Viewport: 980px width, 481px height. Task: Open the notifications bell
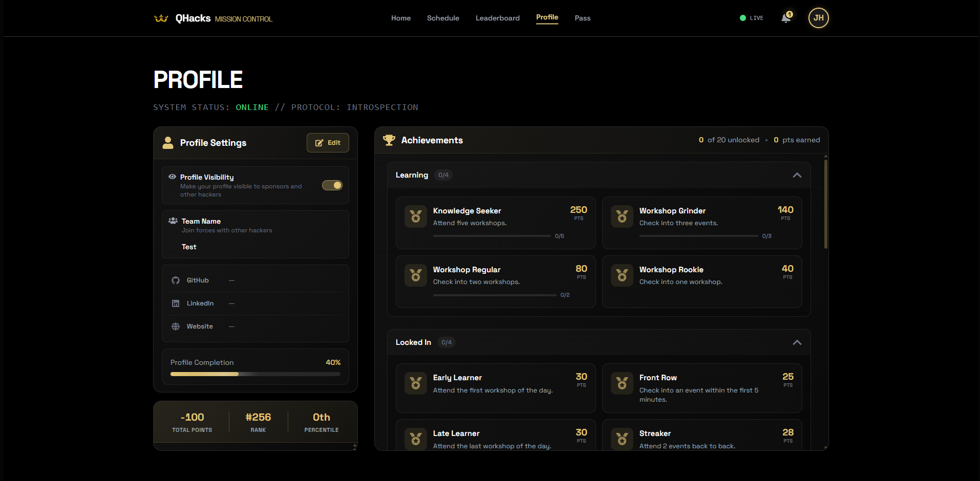point(785,18)
